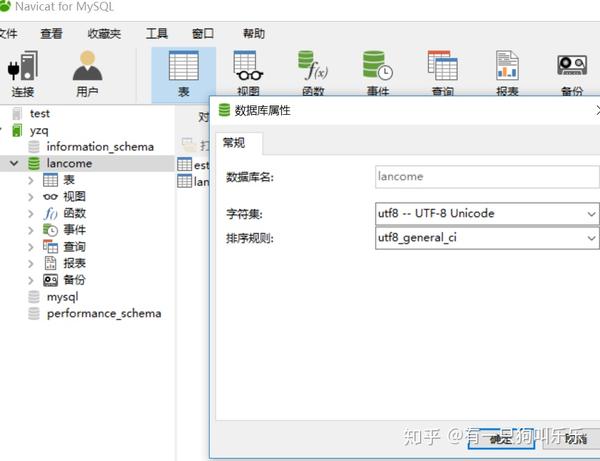The height and width of the screenshot is (461, 600).
Task: Click the 查询 icon in the tree
Action: point(51,247)
